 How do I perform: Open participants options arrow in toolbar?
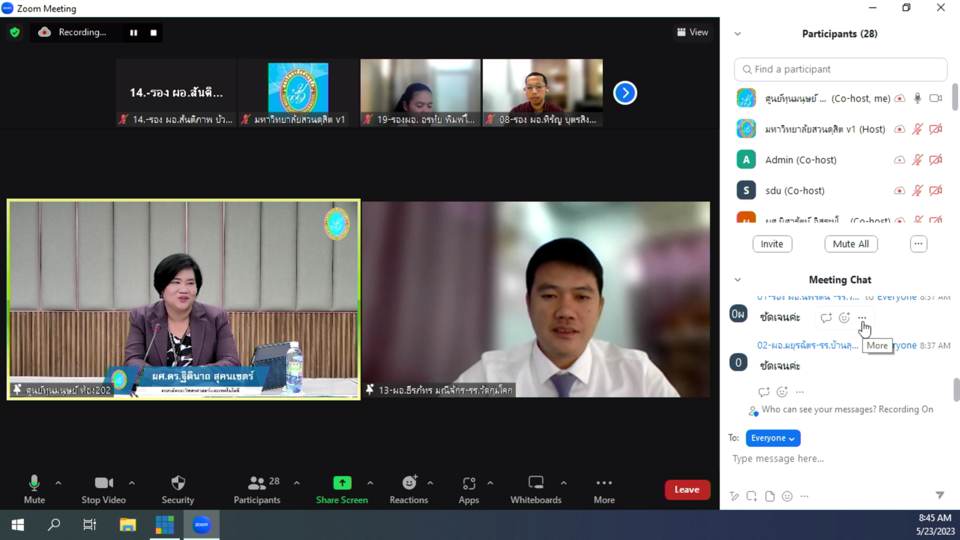coord(297,483)
